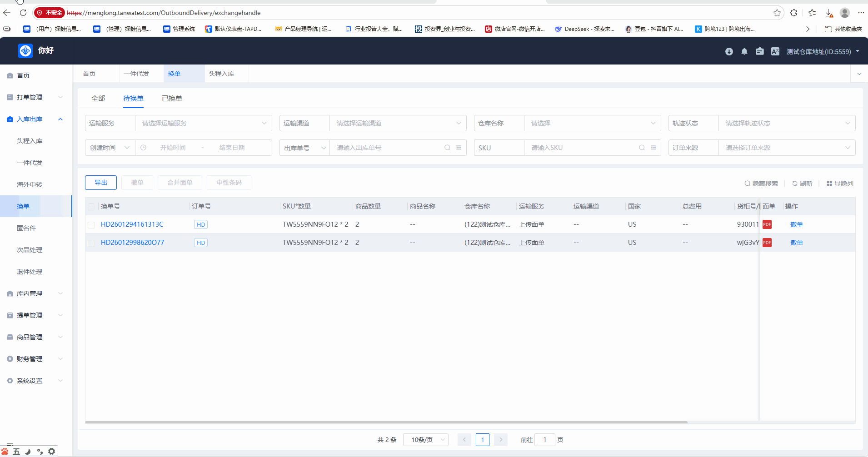The width and height of the screenshot is (868, 457).
Task: Click the 前往 page number input
Action: coord(545,440)
